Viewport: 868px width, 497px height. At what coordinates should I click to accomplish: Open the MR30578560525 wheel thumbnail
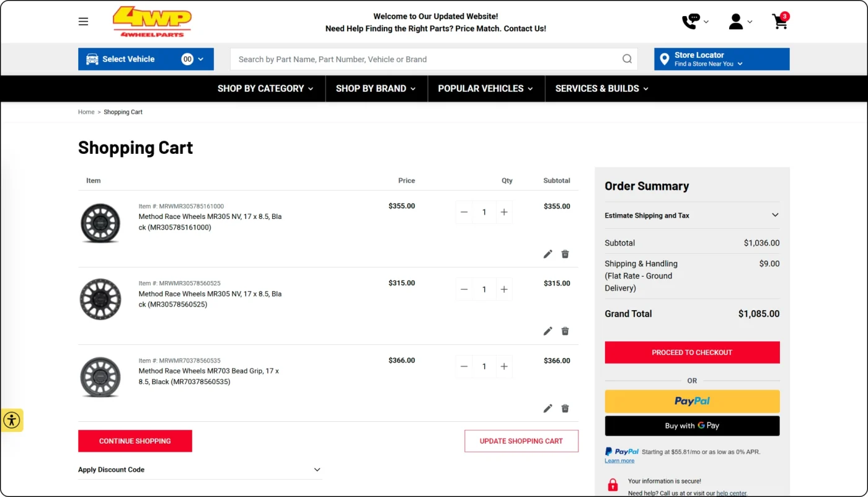[100, 300]
